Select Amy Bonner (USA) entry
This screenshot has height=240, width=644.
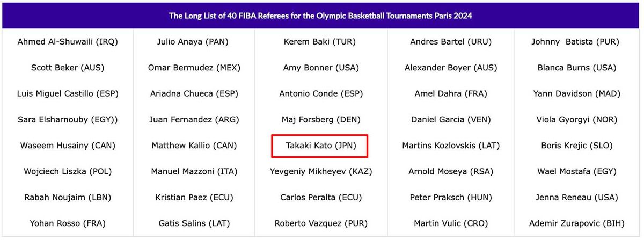[x=321, y=68]
